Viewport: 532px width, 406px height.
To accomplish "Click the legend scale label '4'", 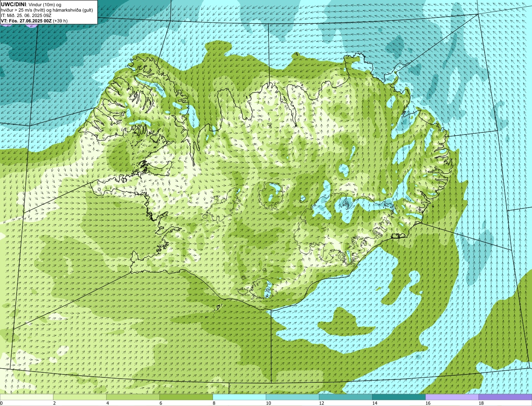I will coord(108,403).
